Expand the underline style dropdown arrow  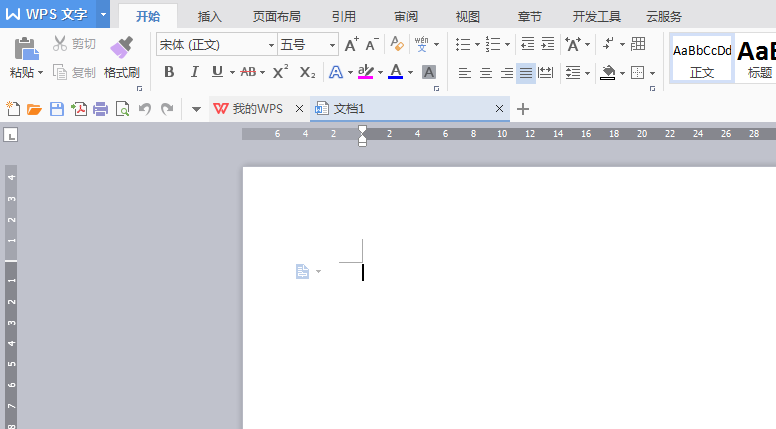coord(232,73)
